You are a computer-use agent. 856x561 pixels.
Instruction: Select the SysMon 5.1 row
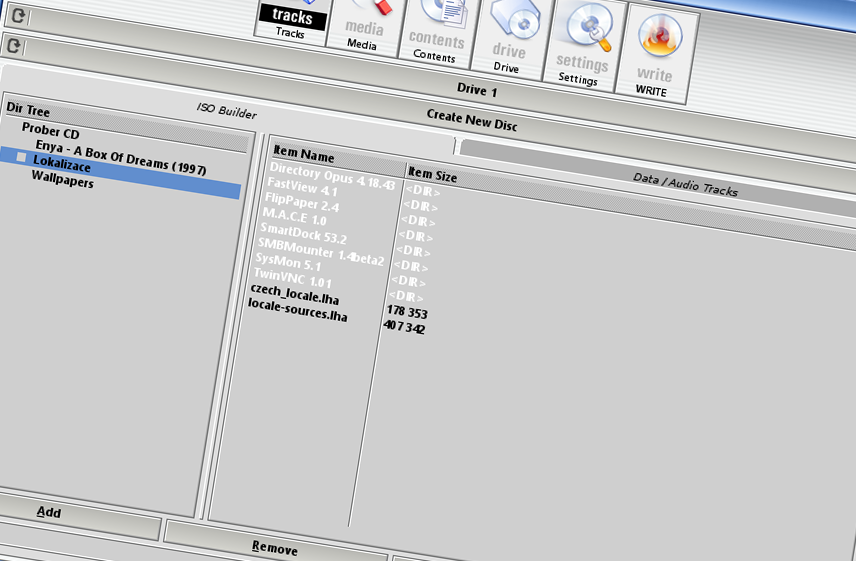(288, 262)
